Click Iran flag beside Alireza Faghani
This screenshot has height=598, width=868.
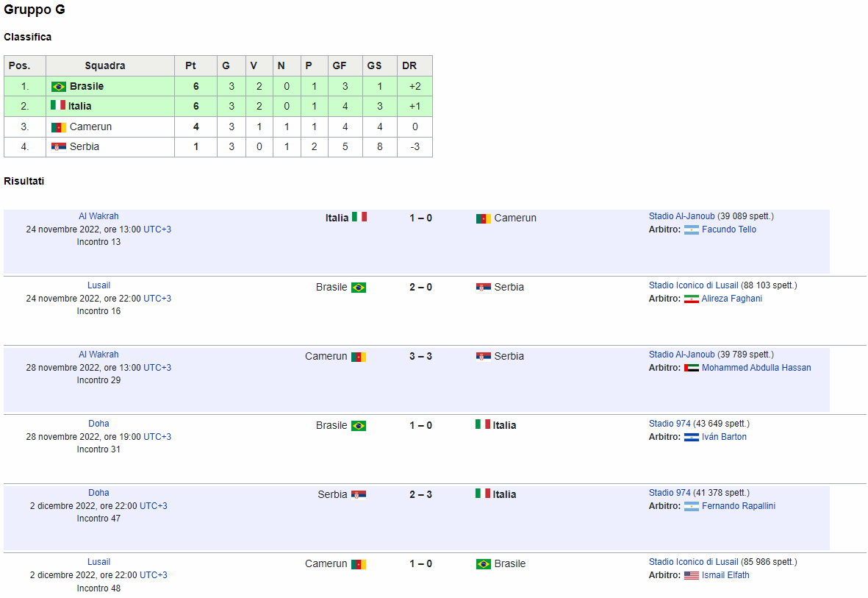pos(692,299)
